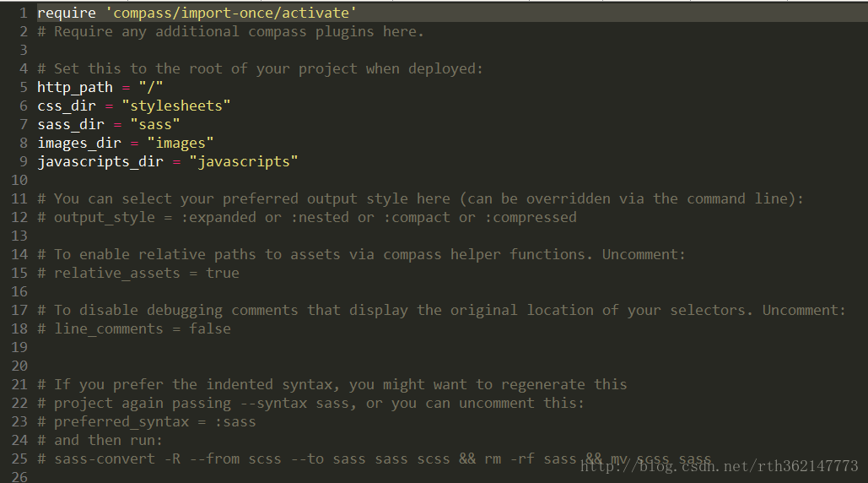Viewport: 868px width, 483px height.
Task: Click the javascripts_dir variable name
Action: point(100,162)
